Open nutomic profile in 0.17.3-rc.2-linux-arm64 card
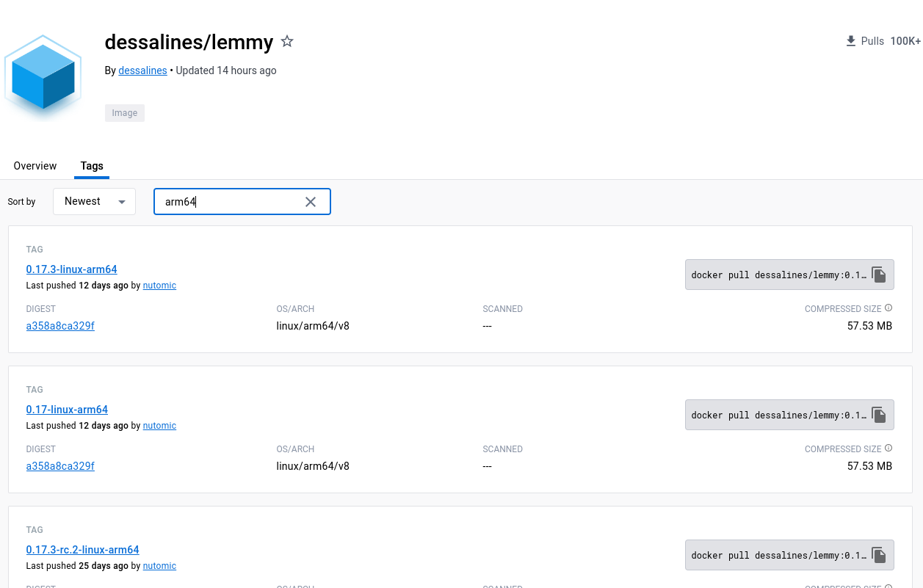 point(159,566)
